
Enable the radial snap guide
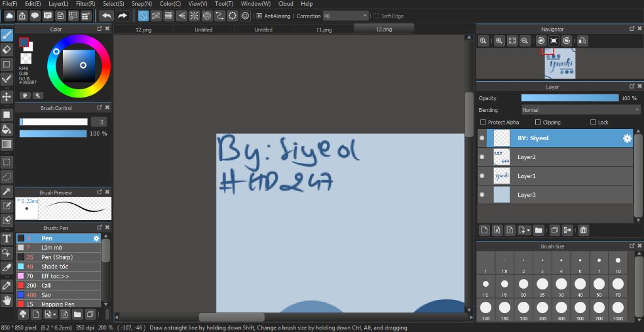194,16
